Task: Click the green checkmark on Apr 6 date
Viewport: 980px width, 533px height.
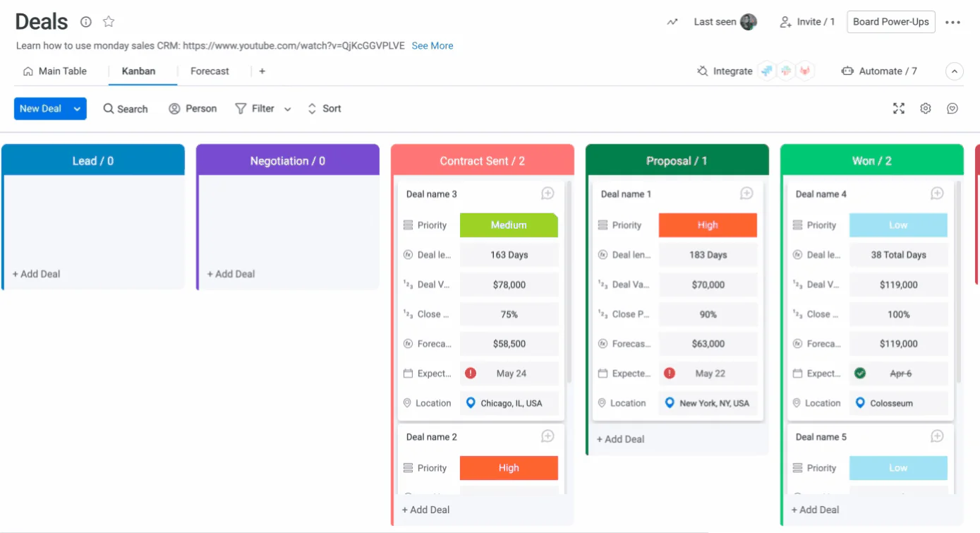Action: (x=860, y=373)
